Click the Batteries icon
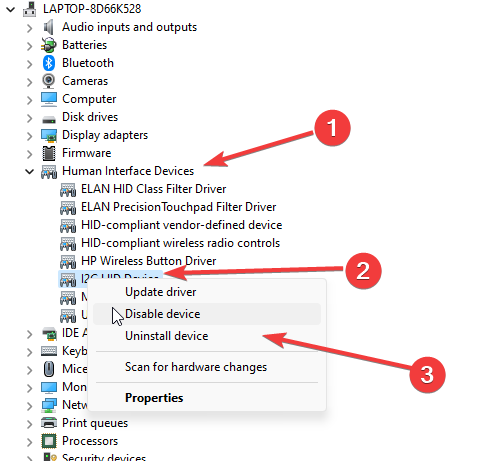 pyautogui.click(x=49, y=45)
